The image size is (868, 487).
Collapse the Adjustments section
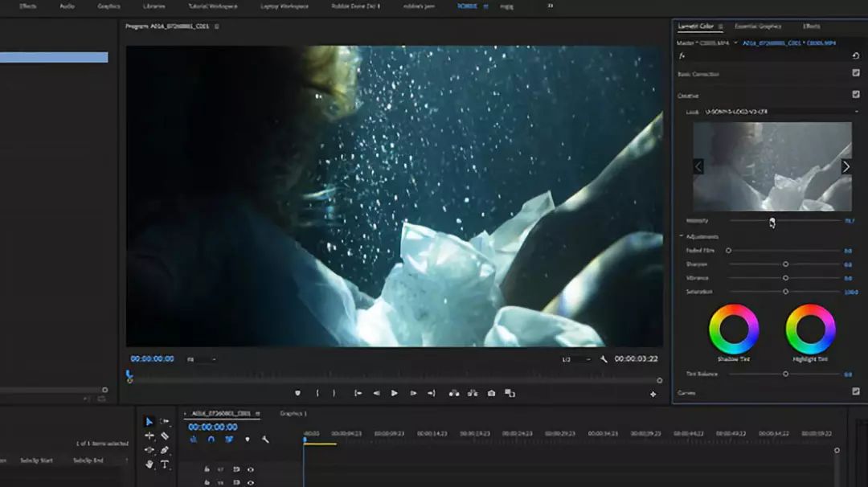point(682,236)
